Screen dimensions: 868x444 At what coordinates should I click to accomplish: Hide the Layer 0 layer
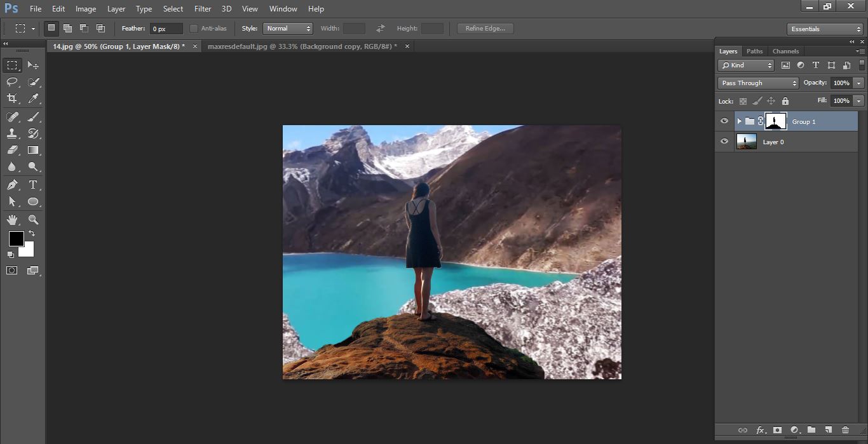point(724,141)
